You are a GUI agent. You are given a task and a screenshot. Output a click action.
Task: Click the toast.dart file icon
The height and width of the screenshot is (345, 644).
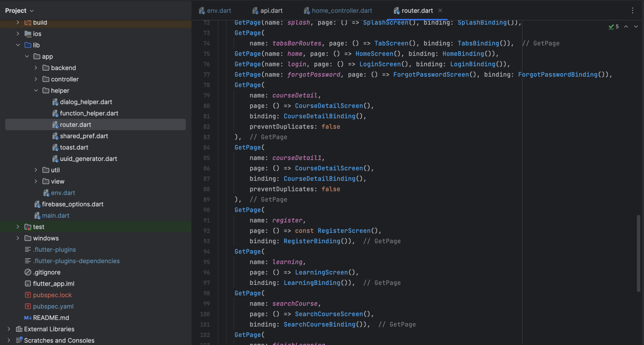pyautogui.click(x=55, y=147)
